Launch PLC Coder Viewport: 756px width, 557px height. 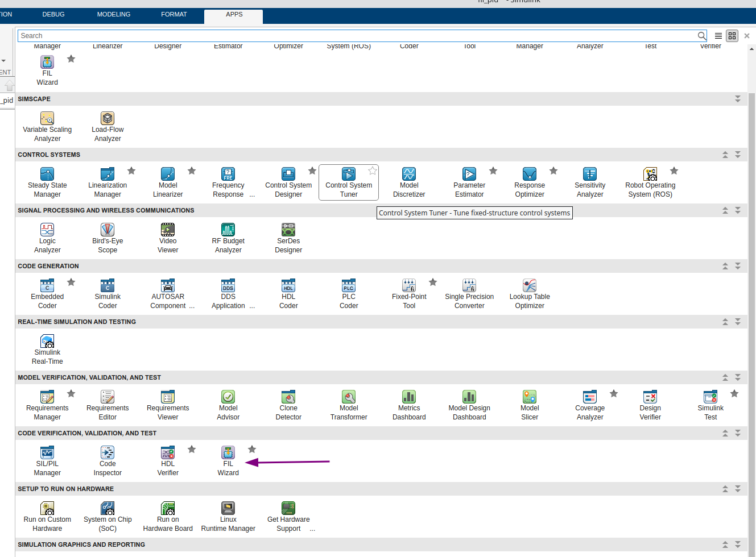tap(349, 293)
